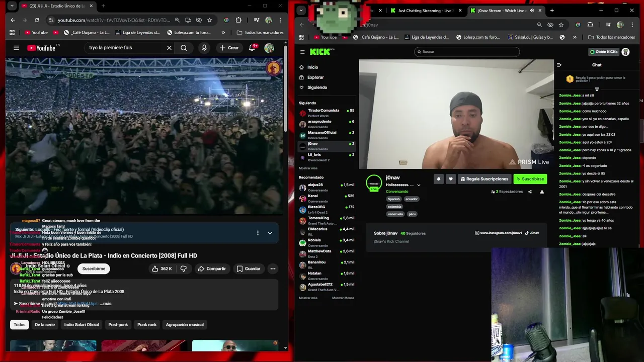This screenshot has width=644, height=362.
Task: Open extensions puzzle icon in YouTube window
Action: [x=238, y=20]
